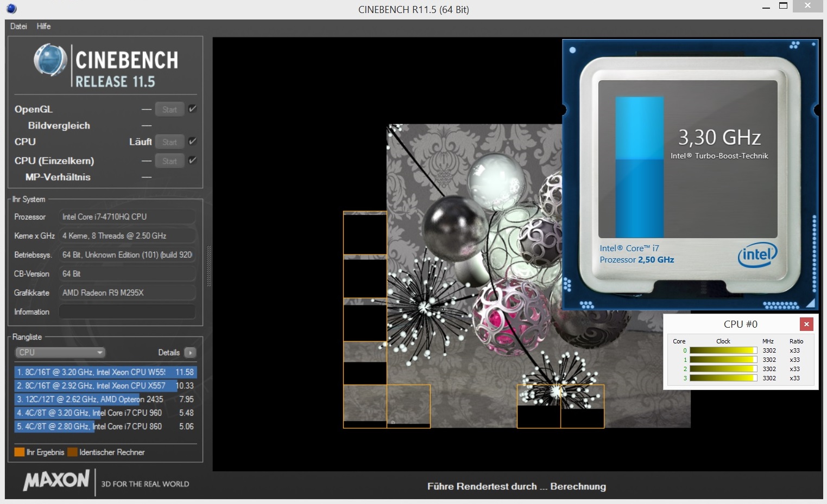Click Core 0 clock bar in CPU #0
This screenshot has height=504, width=827.
click(723, 350)
